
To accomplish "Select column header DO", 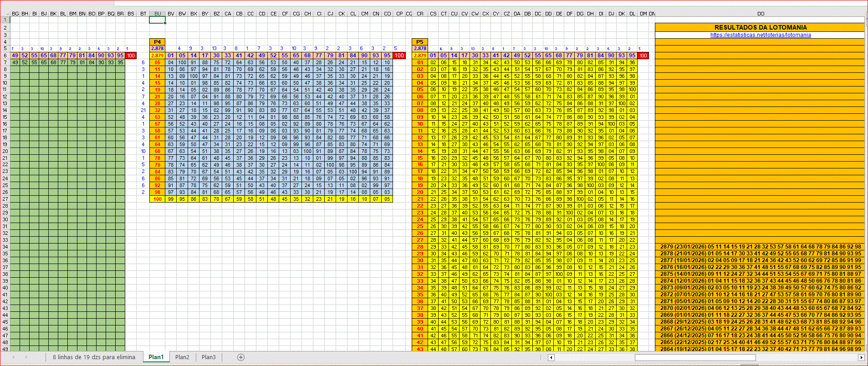I will 761,14.
